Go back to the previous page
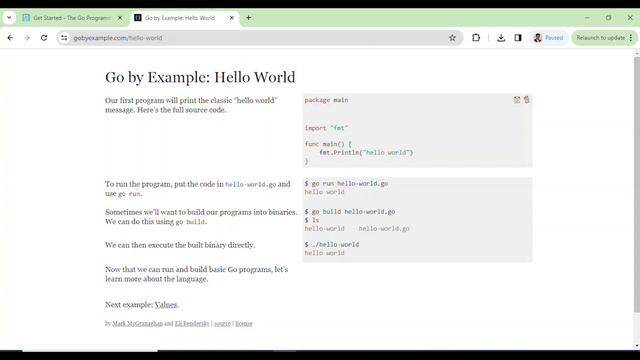Screen dimensions: 640x360 coord(10,38)
